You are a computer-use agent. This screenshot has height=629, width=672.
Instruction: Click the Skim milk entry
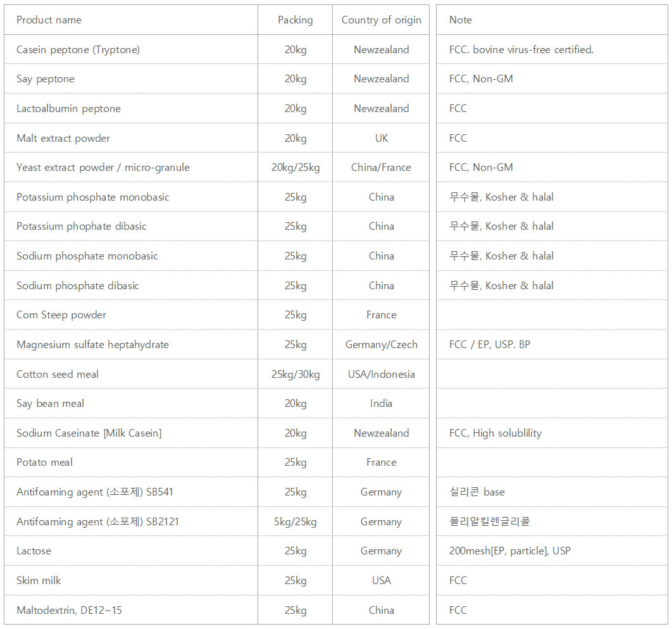(39, 580)
